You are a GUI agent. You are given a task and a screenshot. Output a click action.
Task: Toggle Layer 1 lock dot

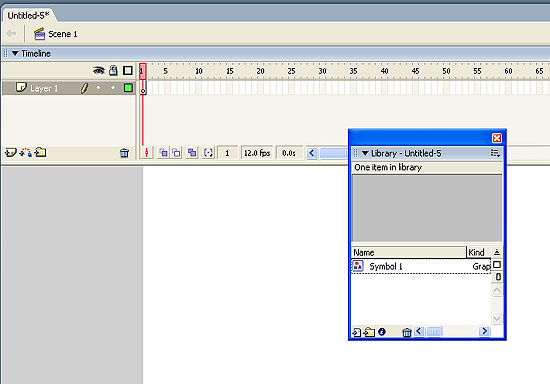113,88
